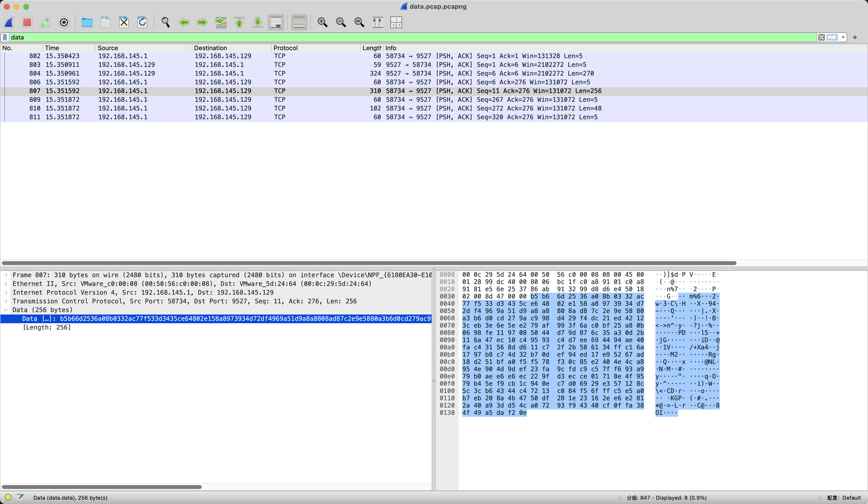Open capture options gear icon
Image resolution: width=868 pixels, height=504 pixels.
click(64, 22)
